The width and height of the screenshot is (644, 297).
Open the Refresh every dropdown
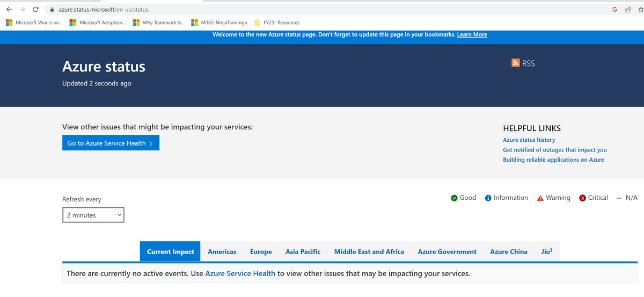[x=93, y=215]
